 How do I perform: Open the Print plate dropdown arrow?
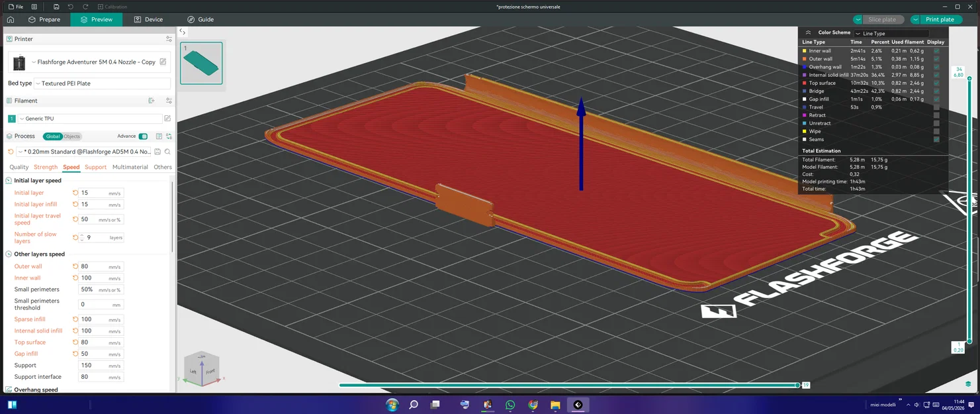[x=915, y=20]
